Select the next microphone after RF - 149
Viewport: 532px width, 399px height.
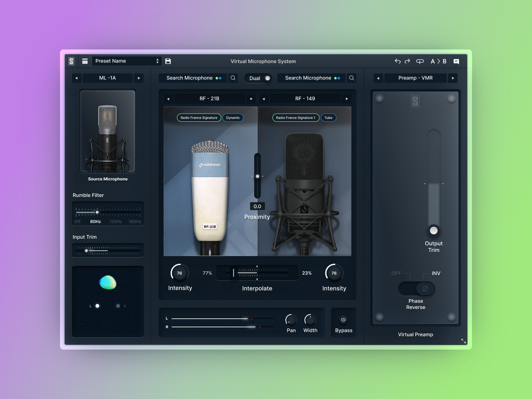pyautogui.click(x=347, y=99)
